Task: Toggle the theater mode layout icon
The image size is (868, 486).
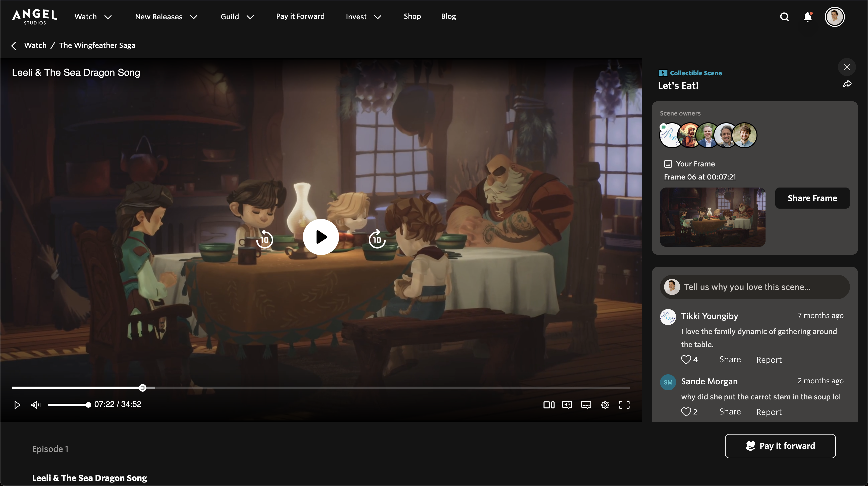Action: tap(549, 405)
